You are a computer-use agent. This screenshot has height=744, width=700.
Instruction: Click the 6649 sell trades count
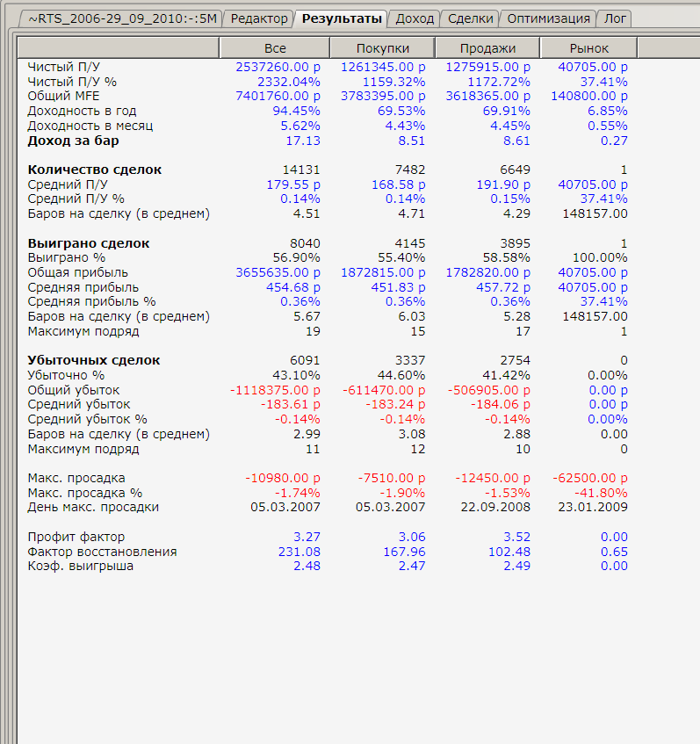516,170
